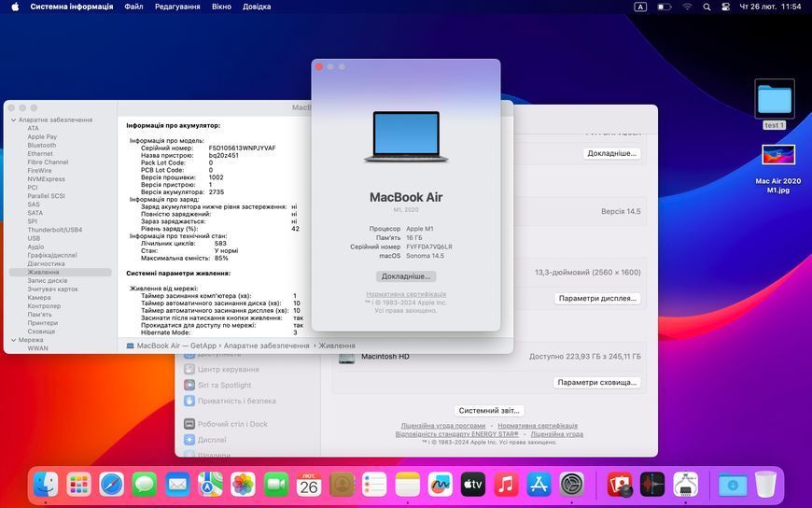Open Notes app in Dock

point(408,485)
